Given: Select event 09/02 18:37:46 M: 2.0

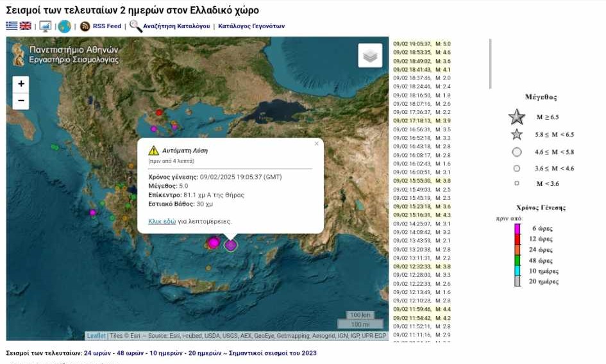Looking at the screenshot, I should tap(422, 78).
